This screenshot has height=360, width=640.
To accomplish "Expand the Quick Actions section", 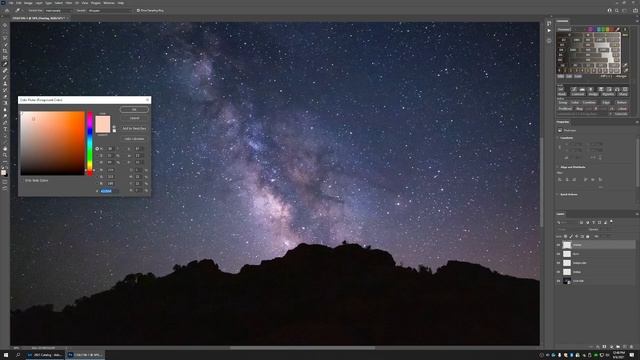I will (x=558, y=194).
